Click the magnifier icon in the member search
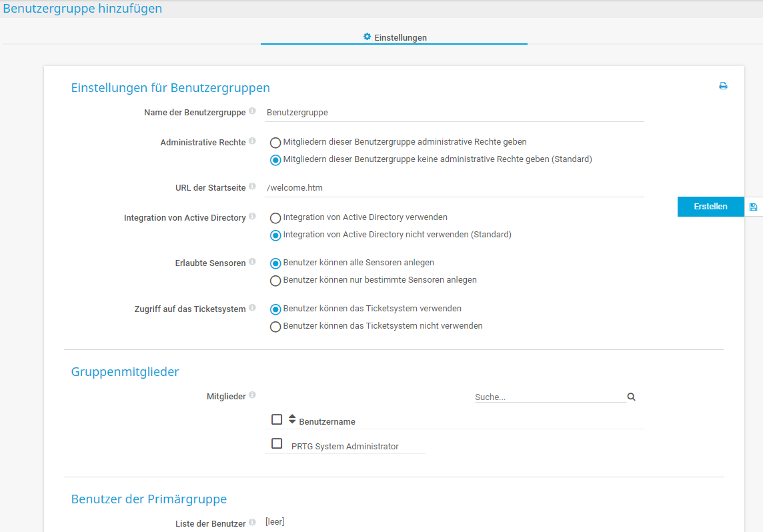 point(631,396)
